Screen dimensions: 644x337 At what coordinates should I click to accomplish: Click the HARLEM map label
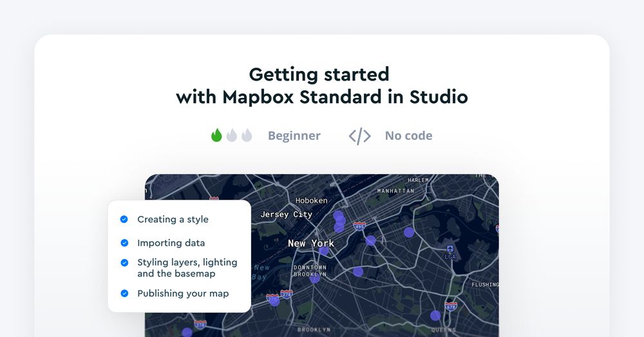[418, 180]
